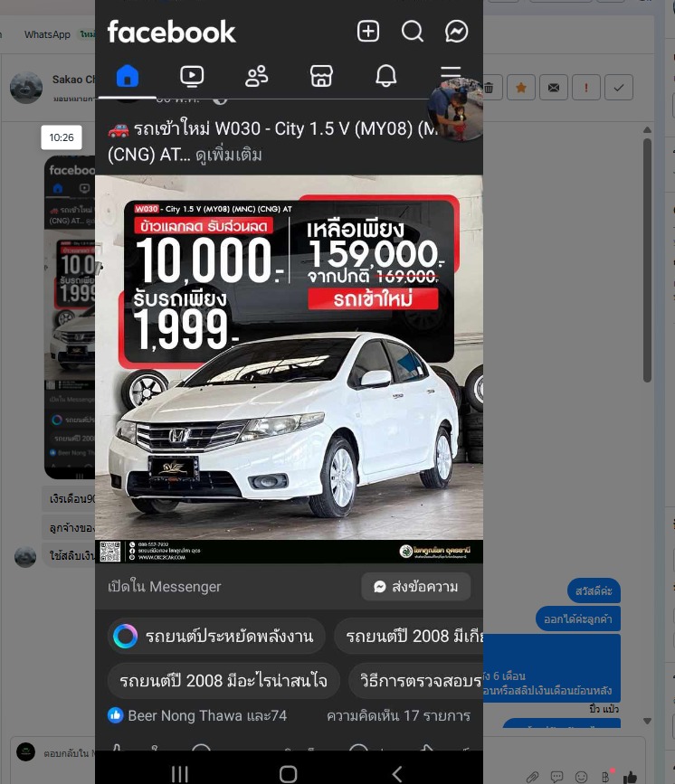The height and width of the screenshot is (784, 675).
Task: Click the เงินเดือน90 message bubble
Action: tap(69, 498)
